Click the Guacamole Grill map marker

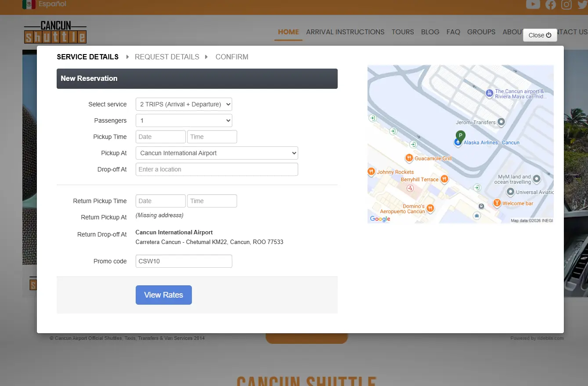409,158
